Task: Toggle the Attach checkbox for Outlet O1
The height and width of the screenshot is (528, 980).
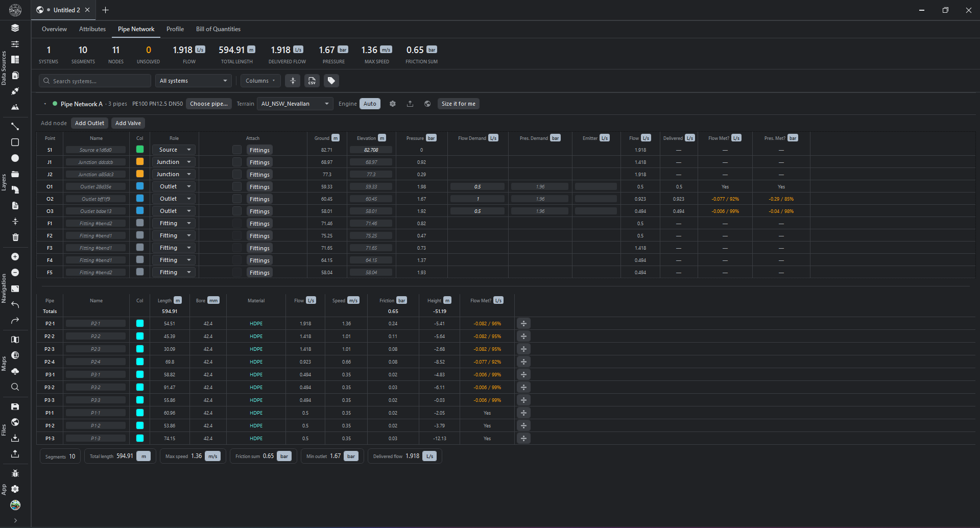Action: point(237,186)
